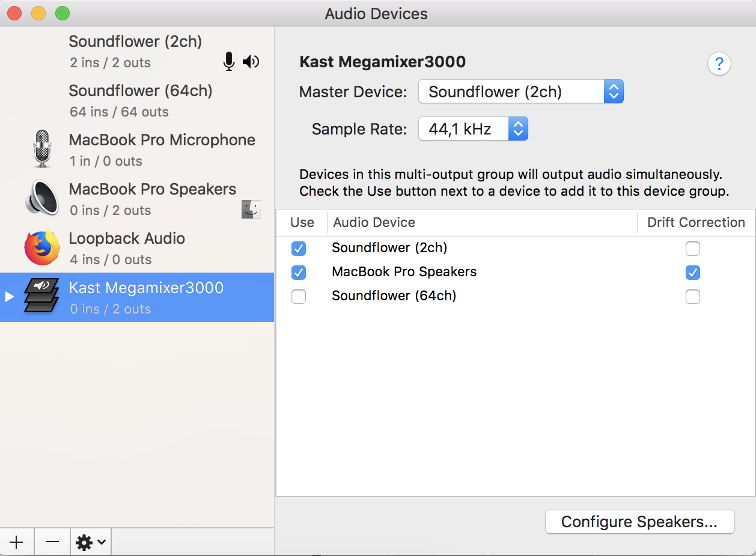Click the Audio Device column header
The height and width of the screenshot is (556, 756).
coord(374,223)
